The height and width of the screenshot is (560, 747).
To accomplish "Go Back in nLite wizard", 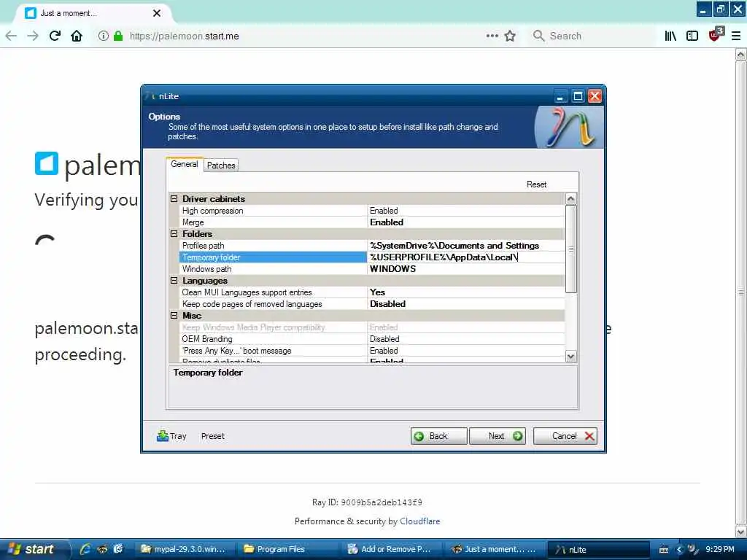I will point(438,436).
